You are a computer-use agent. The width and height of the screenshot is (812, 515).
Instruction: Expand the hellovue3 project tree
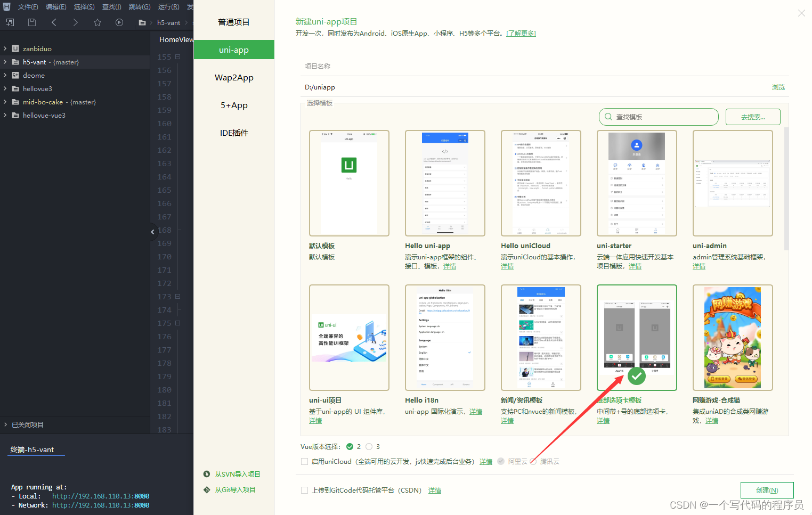(x=5, y=88)
